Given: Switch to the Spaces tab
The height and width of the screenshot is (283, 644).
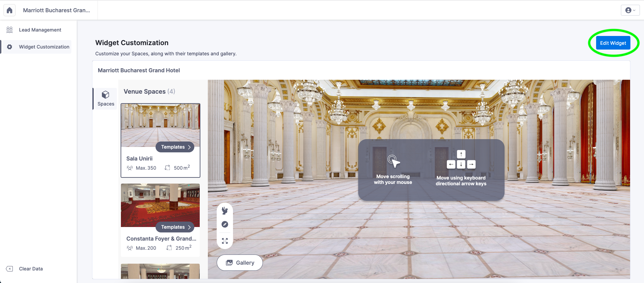Looking at the screenshot, I should point(106,99).
